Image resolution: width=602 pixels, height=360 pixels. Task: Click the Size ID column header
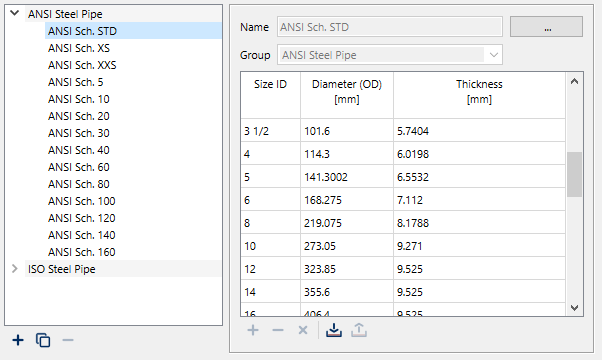(x=270, y=95)
